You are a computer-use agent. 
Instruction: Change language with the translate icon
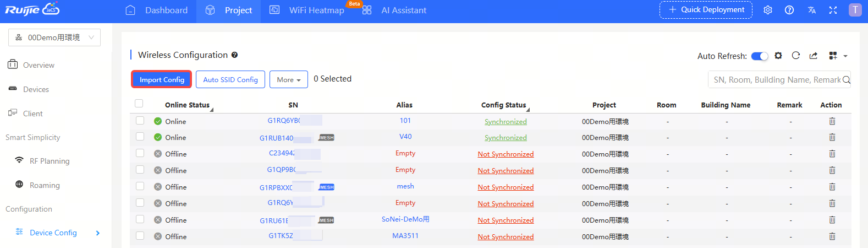pos(811,10)
